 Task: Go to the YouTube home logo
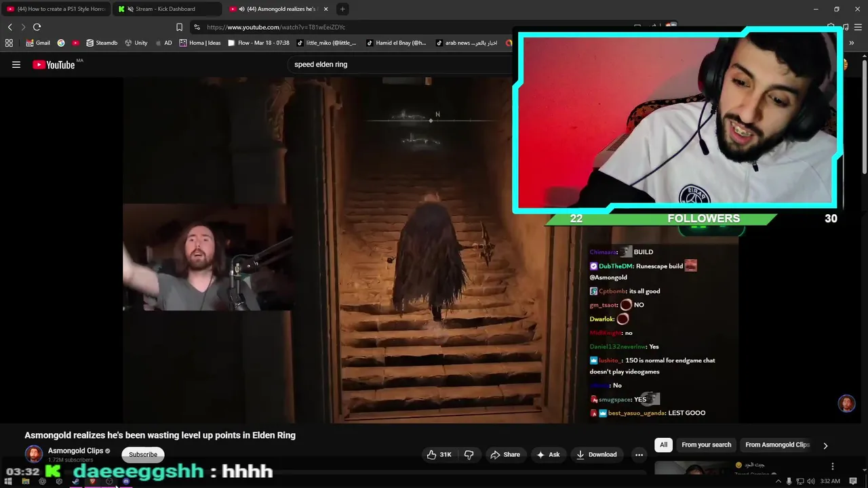(54, 64)
